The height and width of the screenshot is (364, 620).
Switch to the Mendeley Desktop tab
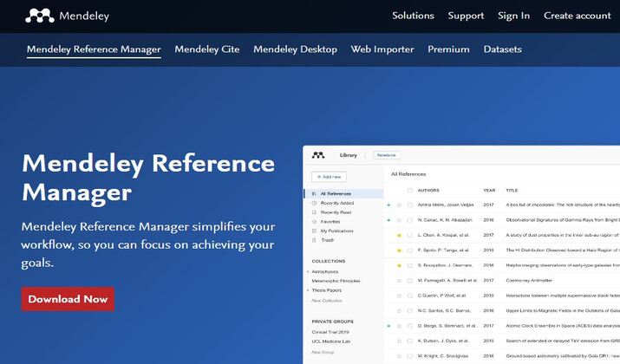click(295, 49)
